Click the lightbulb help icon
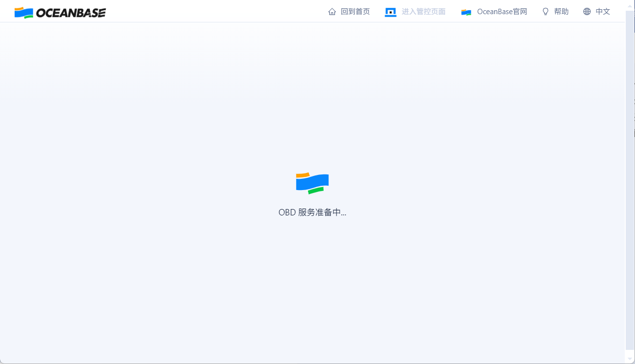This screenshot has width=635, height=364. point(546,12)
